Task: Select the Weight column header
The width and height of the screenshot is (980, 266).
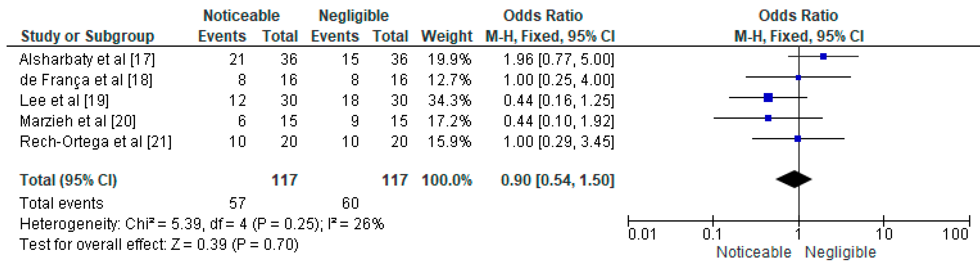Action: [x=447, y=36]
